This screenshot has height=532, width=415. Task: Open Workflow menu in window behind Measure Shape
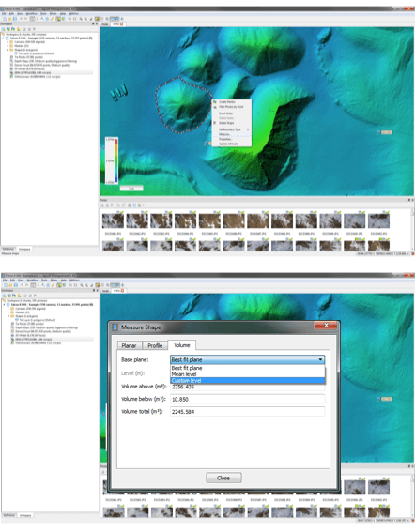32,281
